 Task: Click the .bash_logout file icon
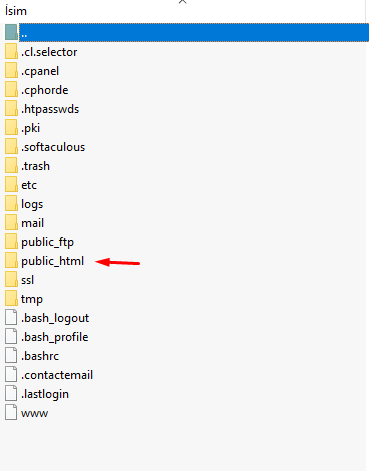(x=11, y=318)
